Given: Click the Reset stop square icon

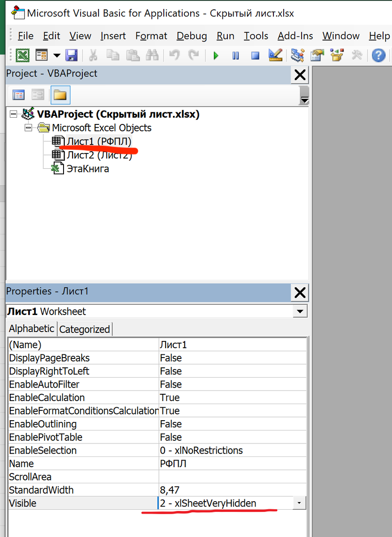Looking at the screenshot, I should click(x=255, y=56).
